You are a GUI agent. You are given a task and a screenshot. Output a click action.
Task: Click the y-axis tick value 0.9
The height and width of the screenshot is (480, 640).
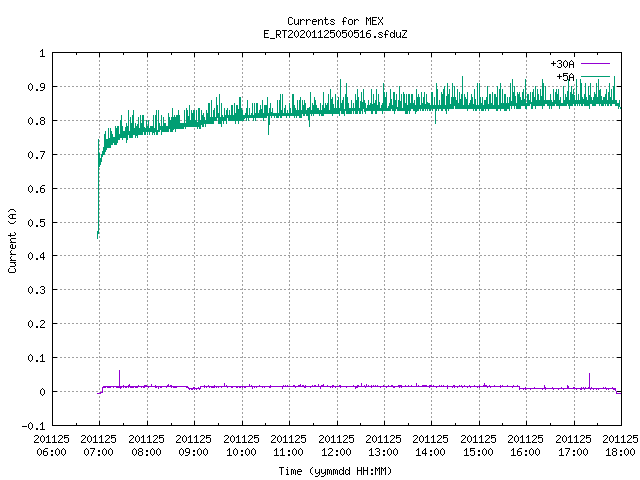36,87
